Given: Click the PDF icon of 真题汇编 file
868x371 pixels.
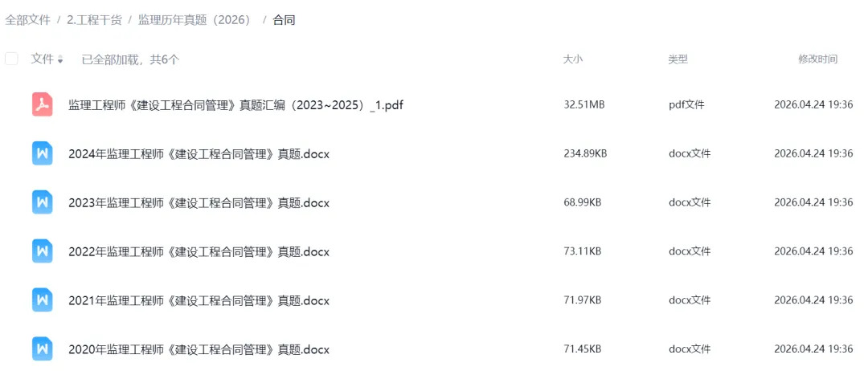Looking at the screenshot, I should pos(43,104).
